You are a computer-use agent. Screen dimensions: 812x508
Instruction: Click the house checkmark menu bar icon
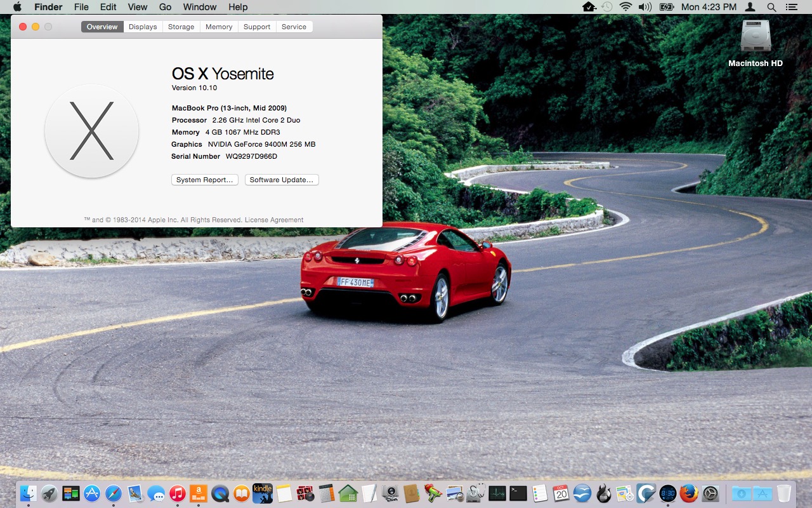[589, 7]
